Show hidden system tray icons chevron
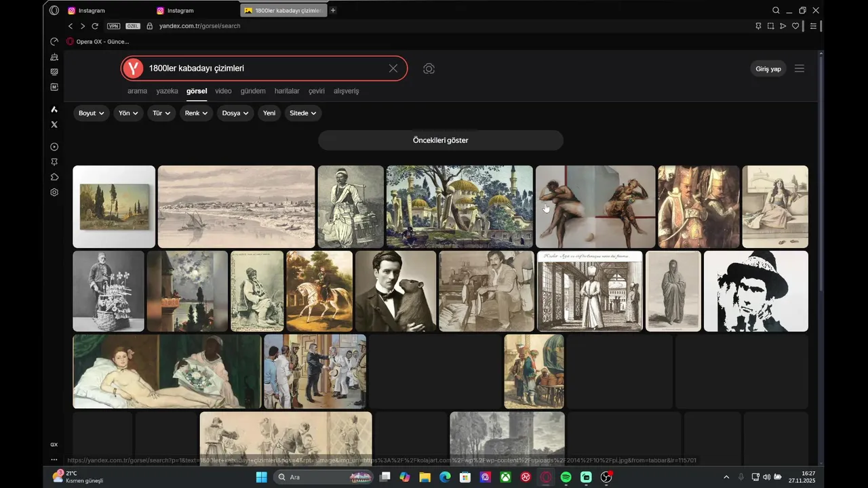This screenshot has width=868, height=488. (x=726, y=477)
